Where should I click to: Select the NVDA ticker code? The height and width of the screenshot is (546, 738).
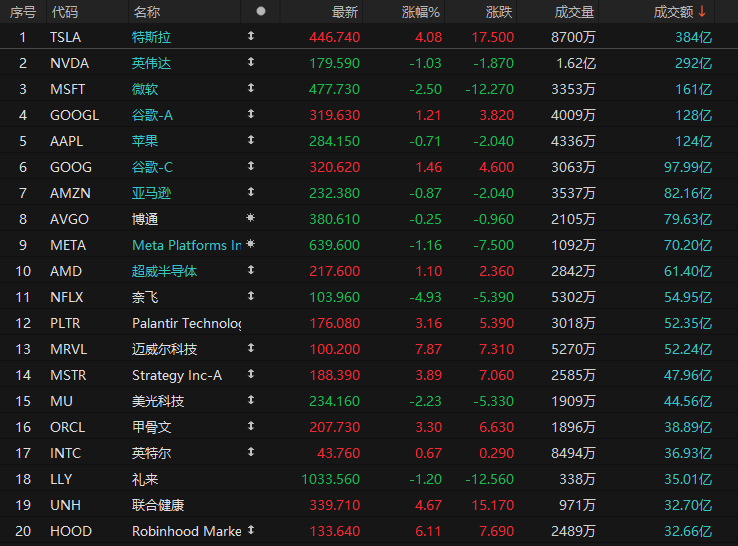(x=70, y=63)
